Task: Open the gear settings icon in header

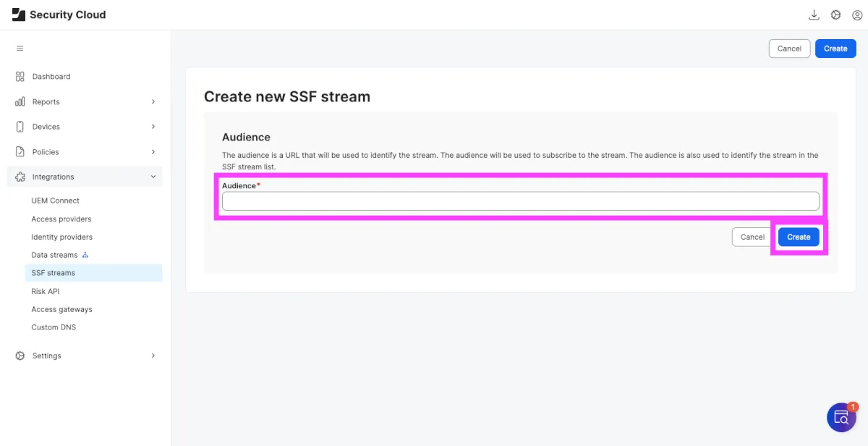Action: [x=835, y=14]
